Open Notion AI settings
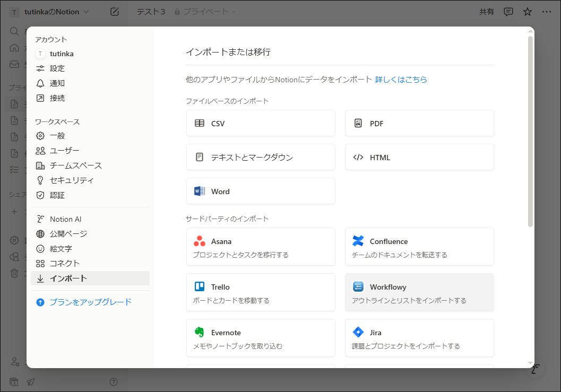The image size is (561, 392). [90, 219]
